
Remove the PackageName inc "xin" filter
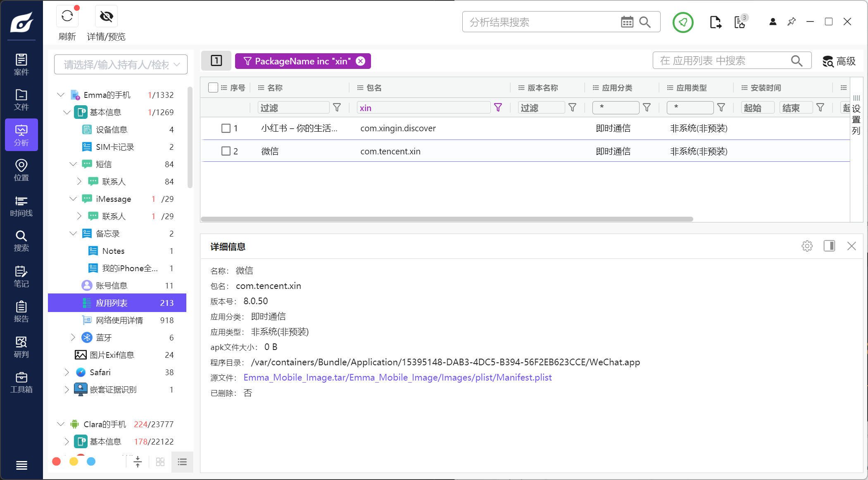coord(361,61)
